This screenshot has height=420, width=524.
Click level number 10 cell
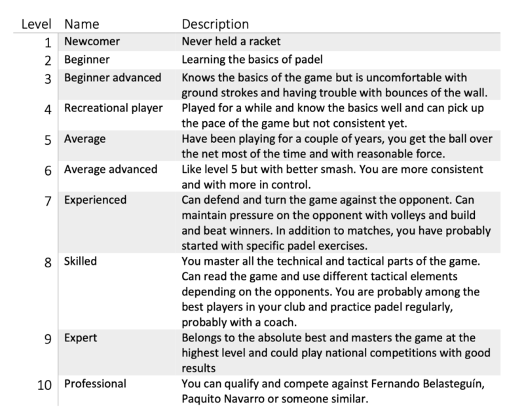[x=45, y=385]
